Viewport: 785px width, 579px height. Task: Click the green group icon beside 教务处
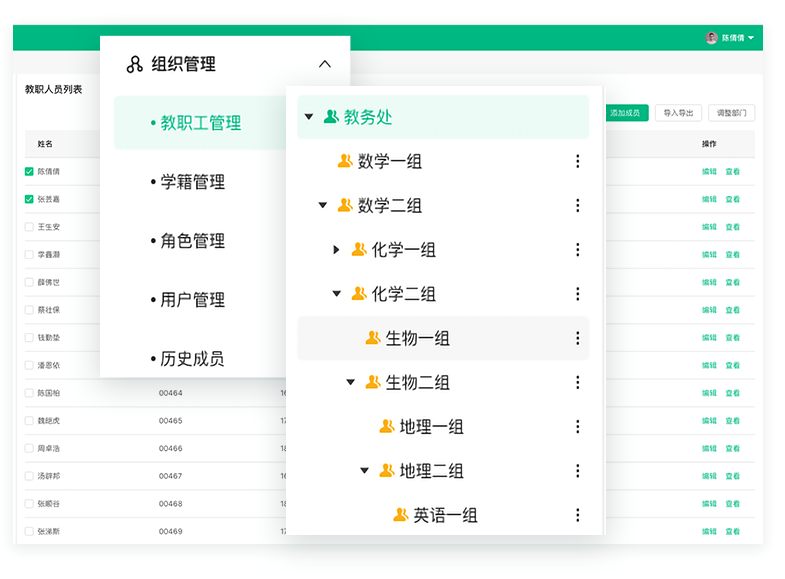[331, 117]
